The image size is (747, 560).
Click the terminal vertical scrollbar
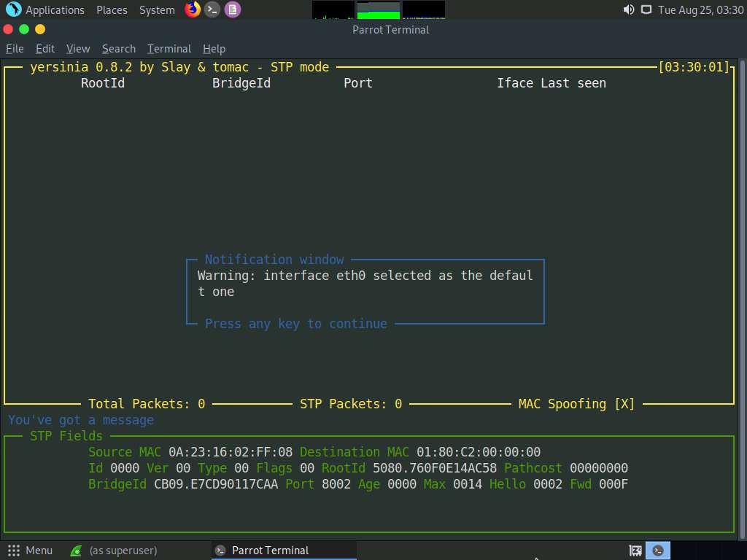[x=742, y=299]
